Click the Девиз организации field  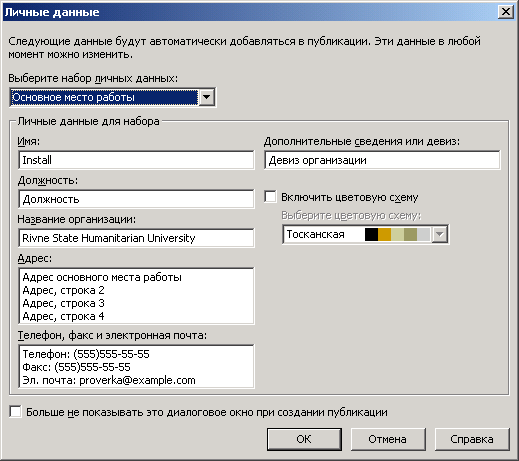coord(382,160)
